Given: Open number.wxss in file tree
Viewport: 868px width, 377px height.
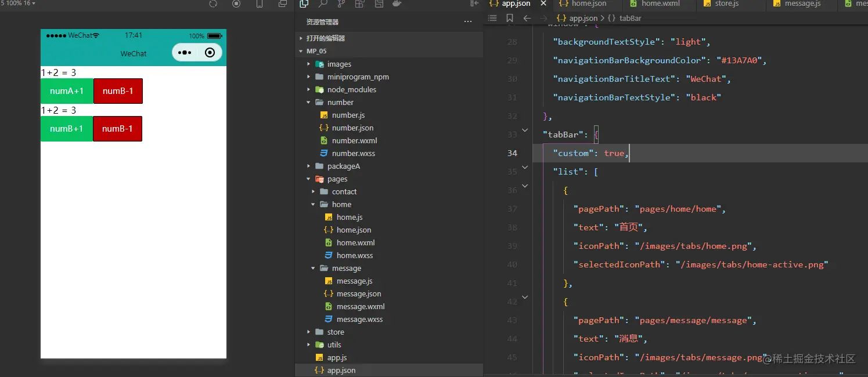Looking at the screenshot, I should point(389,153).
